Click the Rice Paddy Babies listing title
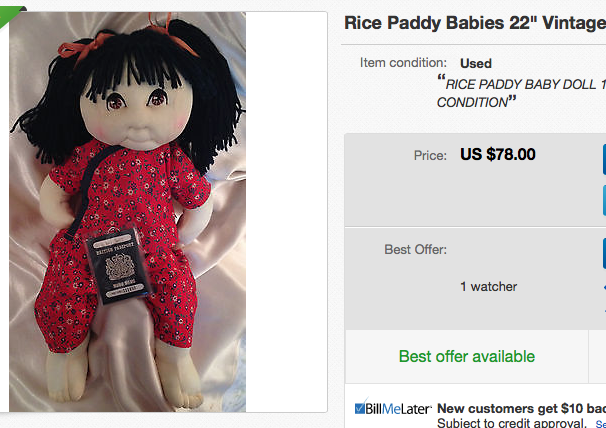This screenshot has width=606, height=428. click(475, 23)
